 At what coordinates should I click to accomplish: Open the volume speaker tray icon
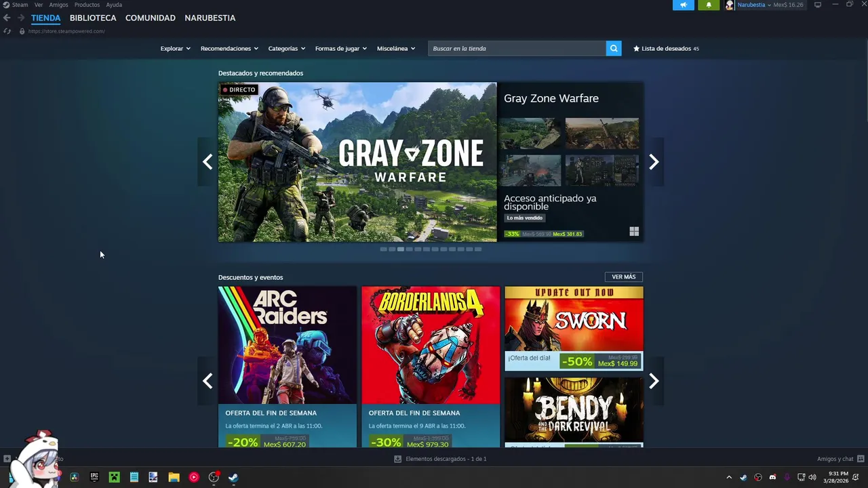(x=812, y=477)
